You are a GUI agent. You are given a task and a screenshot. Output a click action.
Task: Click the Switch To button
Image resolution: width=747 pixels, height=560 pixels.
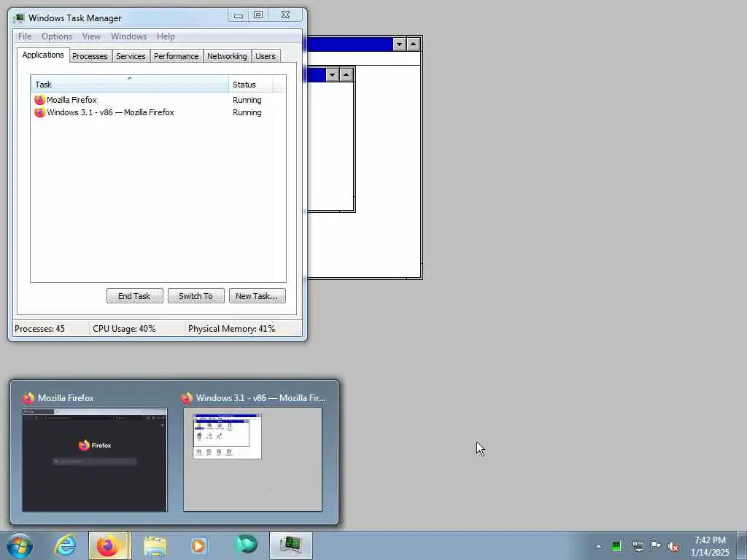[x=196, y=296]
